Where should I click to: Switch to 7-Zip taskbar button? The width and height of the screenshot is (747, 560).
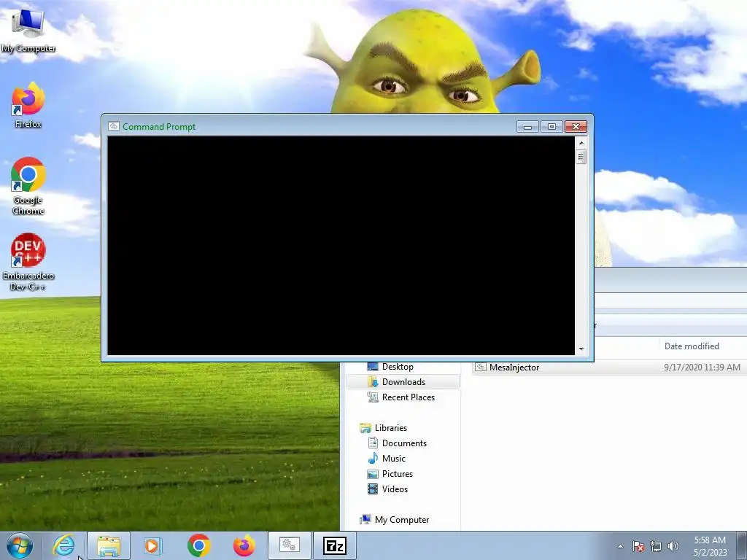click(x=334, y=545)
